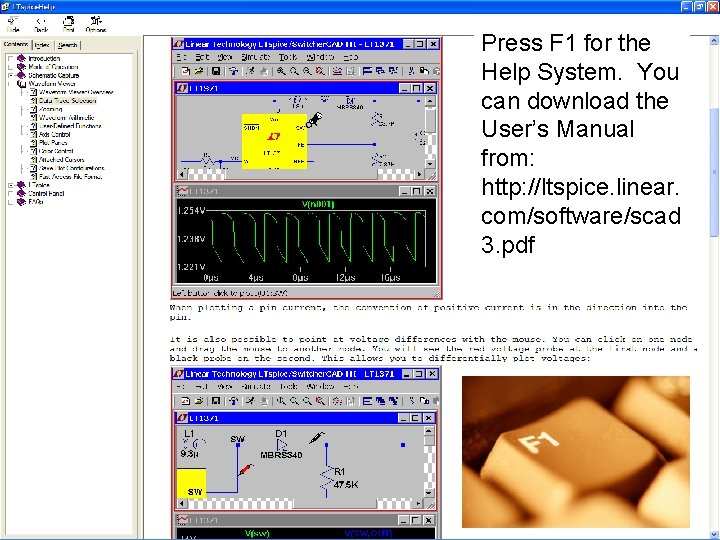The height and width of the screenshot is (540, 720).
Task: Click the Hide toolbar button
Action: (13, 24)
